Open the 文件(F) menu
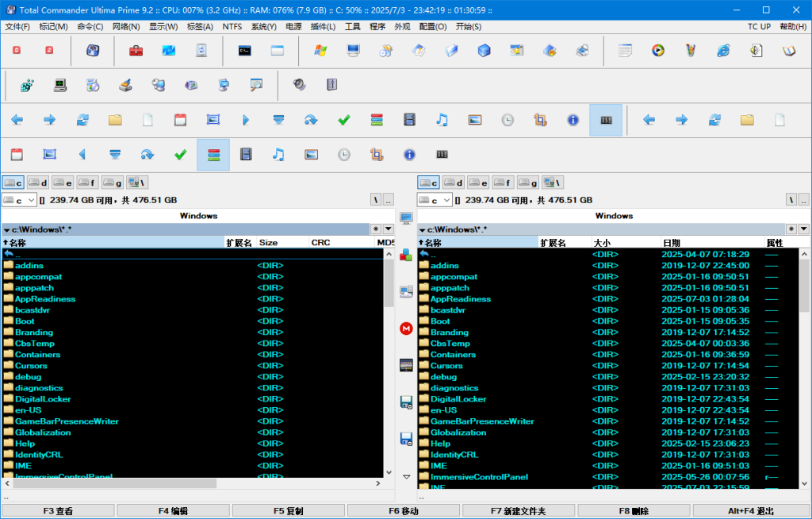Screen dimensions: 812x519 [17, 26]
